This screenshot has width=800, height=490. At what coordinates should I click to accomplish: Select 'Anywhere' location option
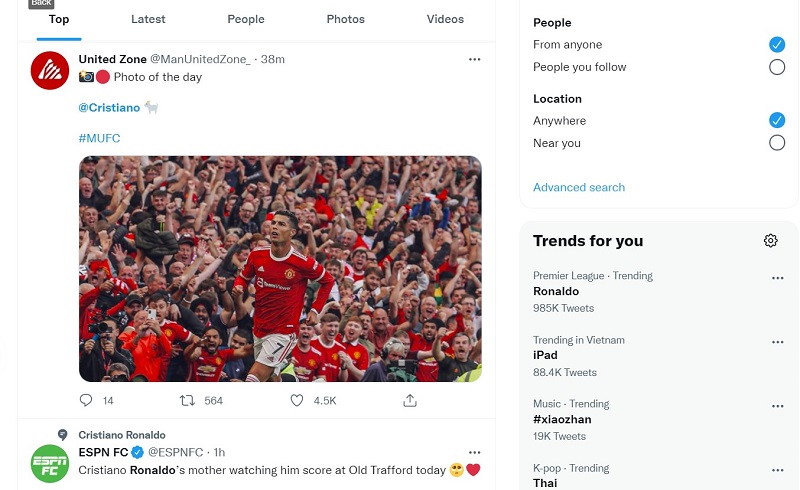click(777, 120)
